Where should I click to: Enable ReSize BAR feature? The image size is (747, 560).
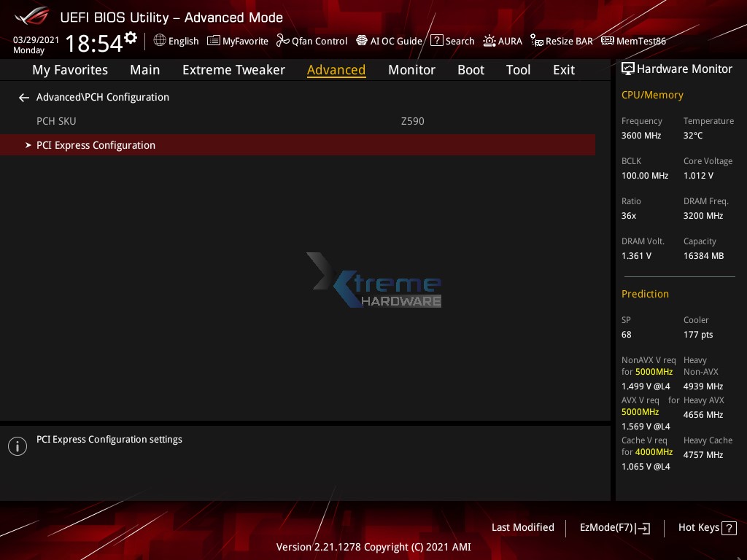click(562, 41)
